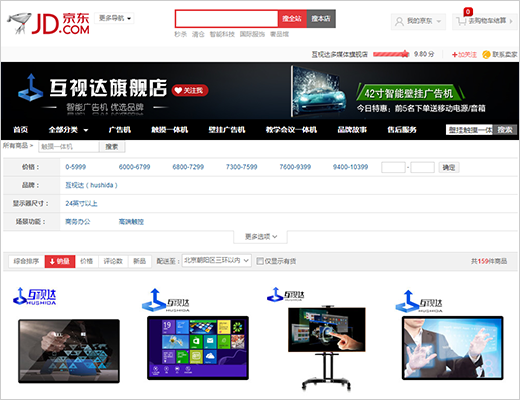
Task: Open the 北京朝阳区三环以内 delivery dropdown
Action: (217, 261)
